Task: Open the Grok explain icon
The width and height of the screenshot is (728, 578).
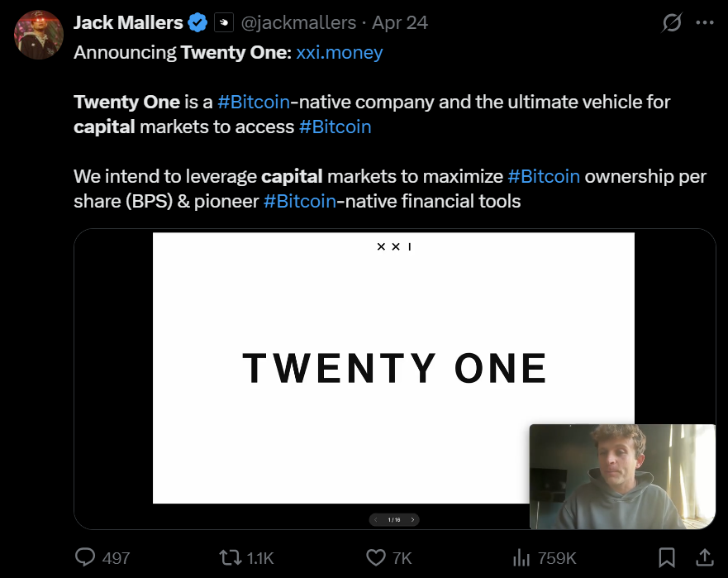Action: point(672,22)
